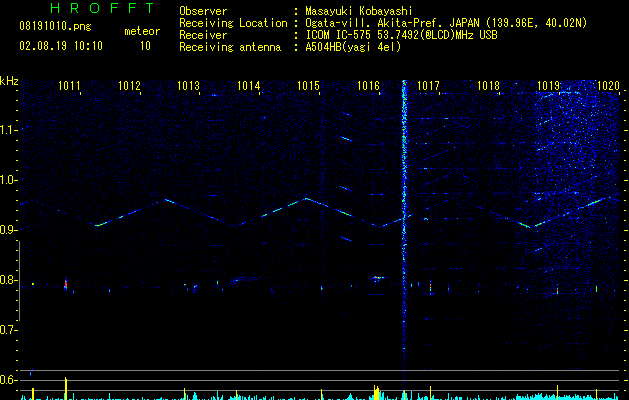Click time axis marker 1012

[129, 86]
